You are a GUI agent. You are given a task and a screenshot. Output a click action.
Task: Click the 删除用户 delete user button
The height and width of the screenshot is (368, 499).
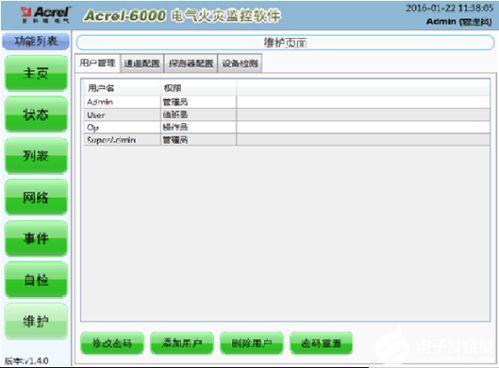pyautogui.click(x=252, y=343)
